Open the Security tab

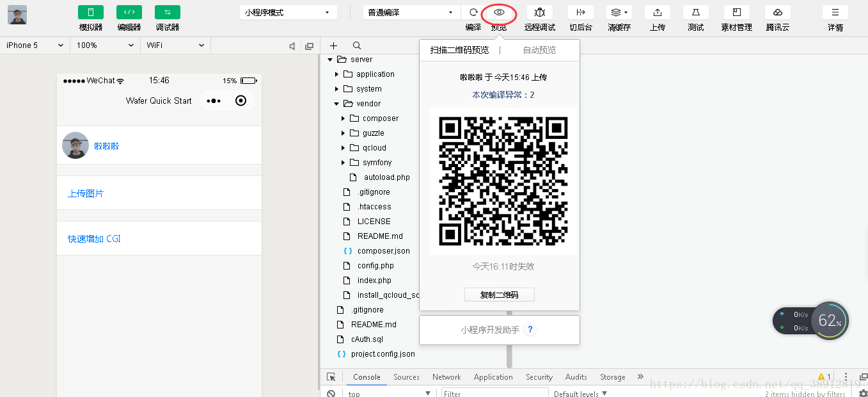539,377
